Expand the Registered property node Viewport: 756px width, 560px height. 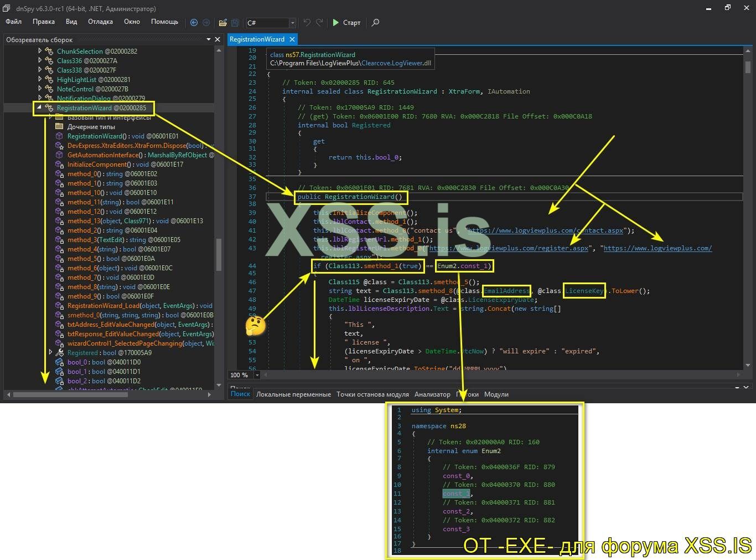50,352
